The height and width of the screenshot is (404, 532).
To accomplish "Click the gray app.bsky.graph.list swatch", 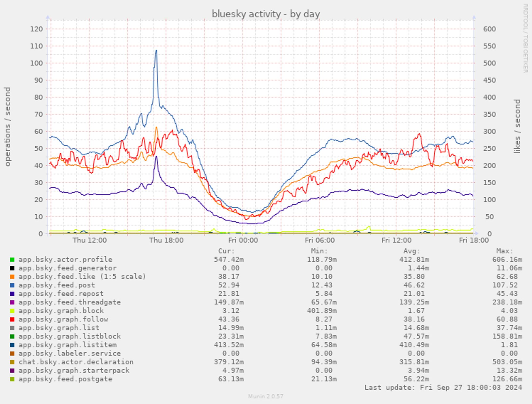I will pyautogui.click(x=12, y=328).
